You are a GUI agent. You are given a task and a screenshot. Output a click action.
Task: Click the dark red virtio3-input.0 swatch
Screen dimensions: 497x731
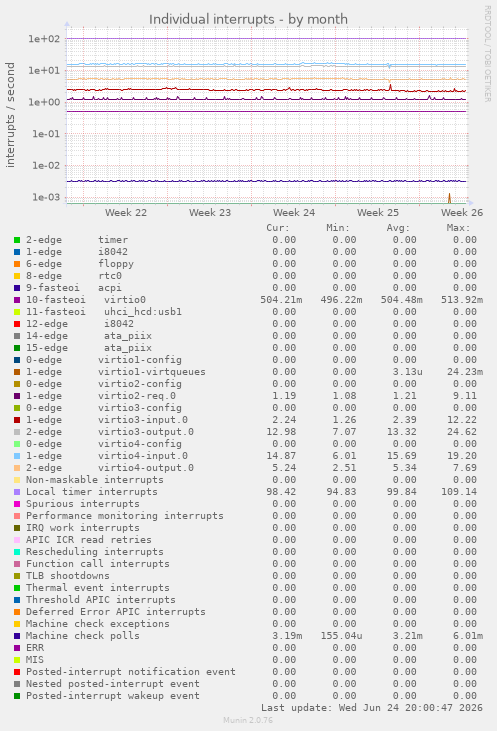coord(17,420)
